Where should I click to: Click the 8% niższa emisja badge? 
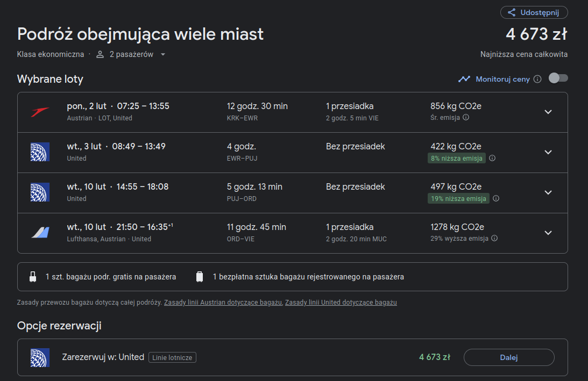coord(456,158)
